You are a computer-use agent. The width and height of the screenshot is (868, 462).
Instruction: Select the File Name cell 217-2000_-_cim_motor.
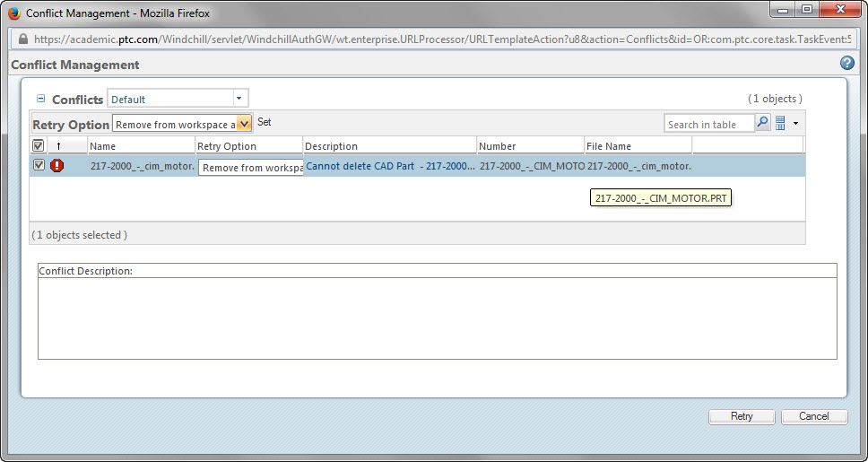point(638,166)
